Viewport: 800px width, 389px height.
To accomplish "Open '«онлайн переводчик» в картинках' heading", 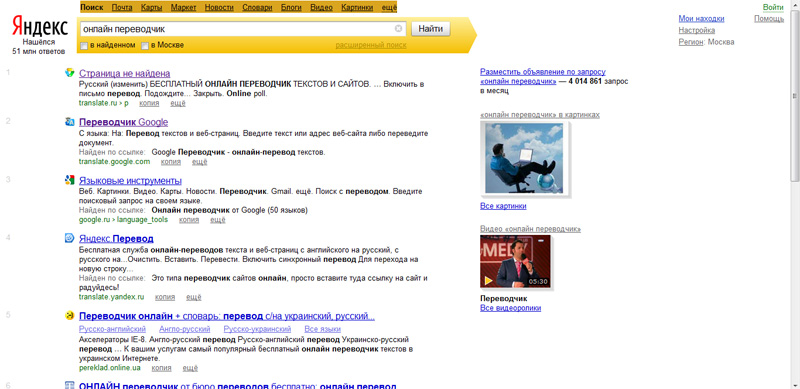I will point(540,115).
